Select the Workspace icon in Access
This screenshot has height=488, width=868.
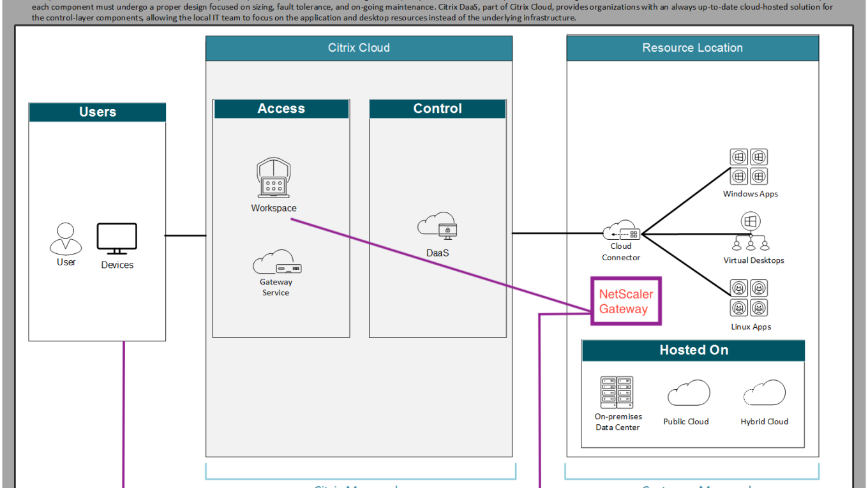(x=273, y=178)
